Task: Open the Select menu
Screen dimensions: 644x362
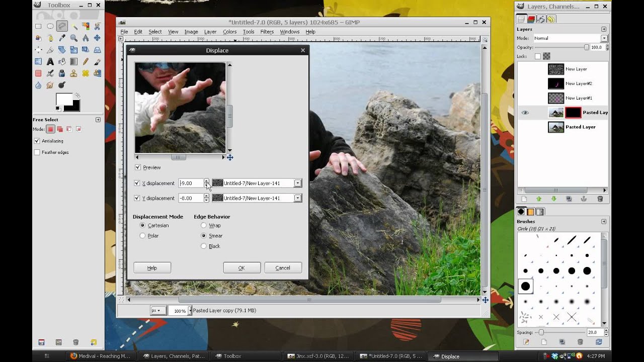Action: (155, 32)
